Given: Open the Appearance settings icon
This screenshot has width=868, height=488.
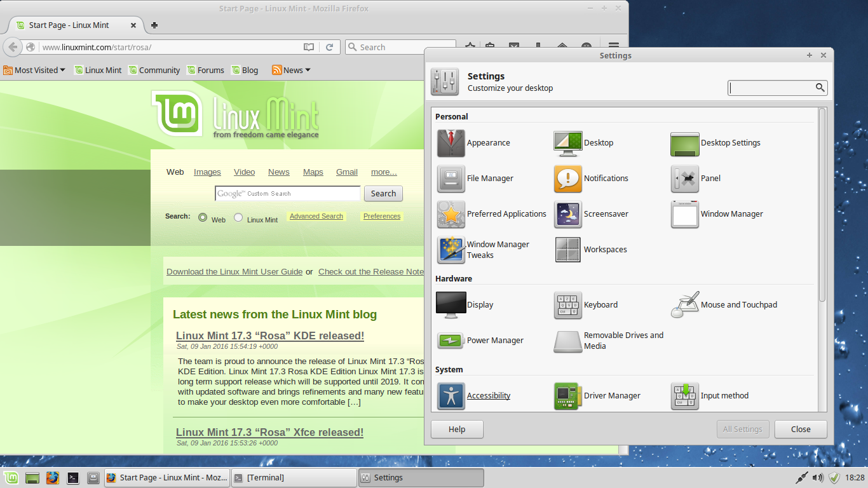Looking at the screenshot, I should (x=451, y=143).
